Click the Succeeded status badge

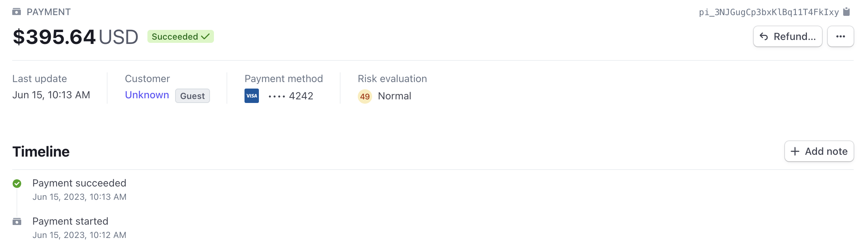181,36
